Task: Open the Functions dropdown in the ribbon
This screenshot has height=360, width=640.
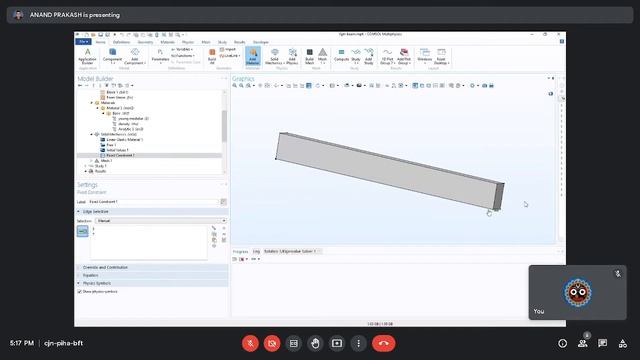Action: [x=182, y=56]
